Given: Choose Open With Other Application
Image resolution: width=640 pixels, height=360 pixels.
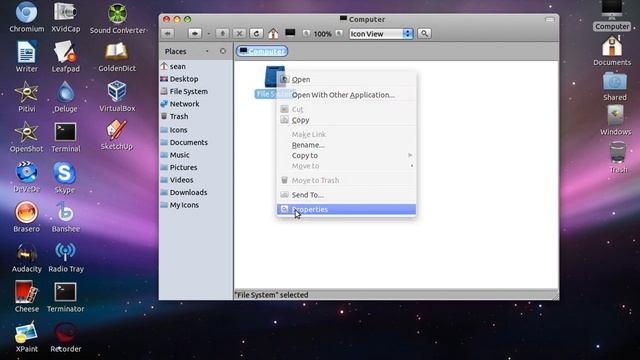Looking at the screenshot, I should 347,95.
